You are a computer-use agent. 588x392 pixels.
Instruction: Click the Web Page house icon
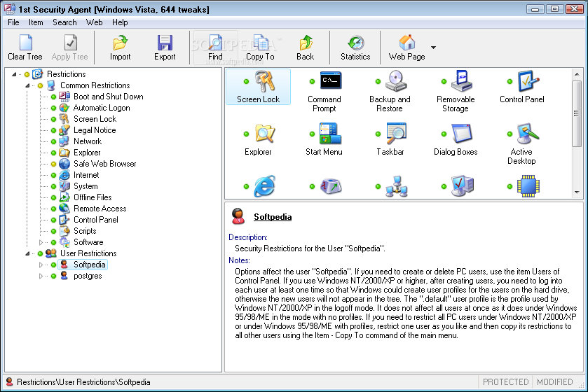pos(407,42)
